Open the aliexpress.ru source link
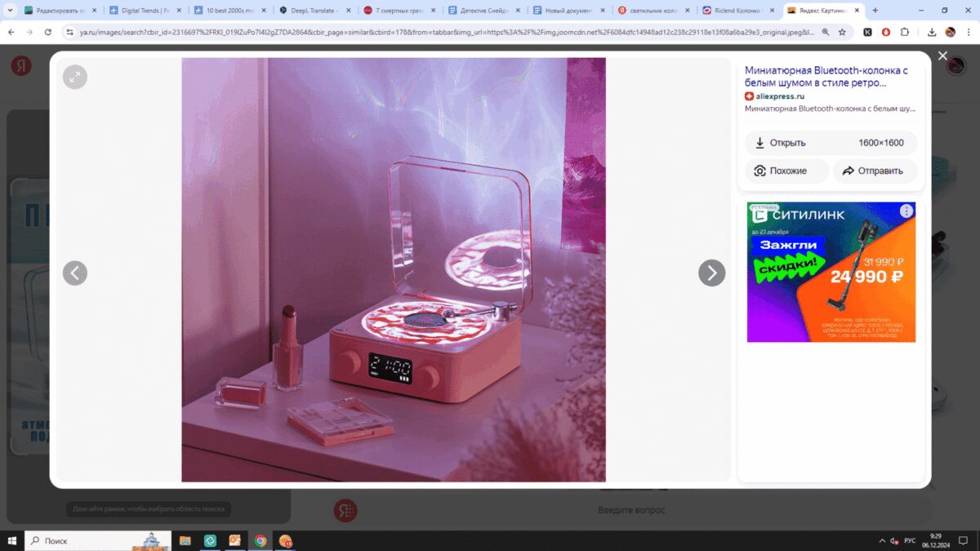 click(x=779, y=96)
